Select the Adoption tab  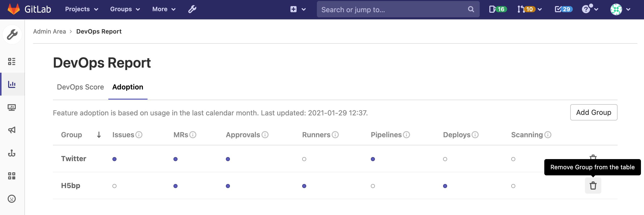click(128, 87)
